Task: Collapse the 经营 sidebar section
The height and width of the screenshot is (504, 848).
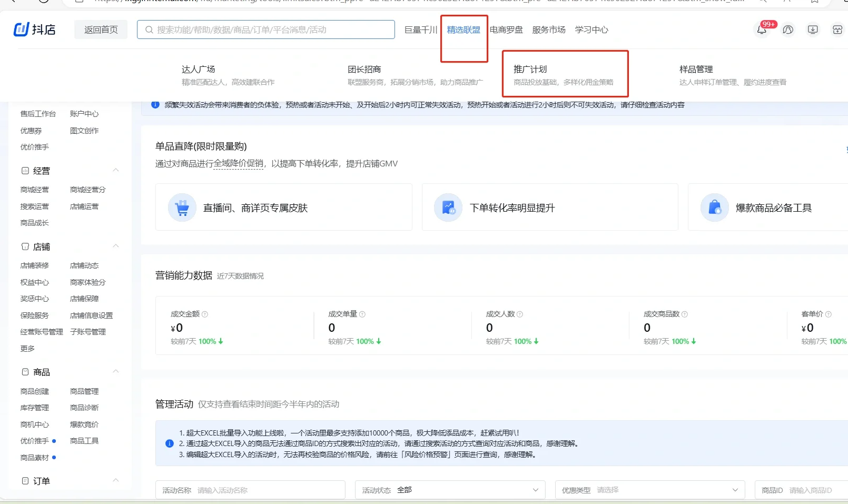Action: click(x=116, y=170)
